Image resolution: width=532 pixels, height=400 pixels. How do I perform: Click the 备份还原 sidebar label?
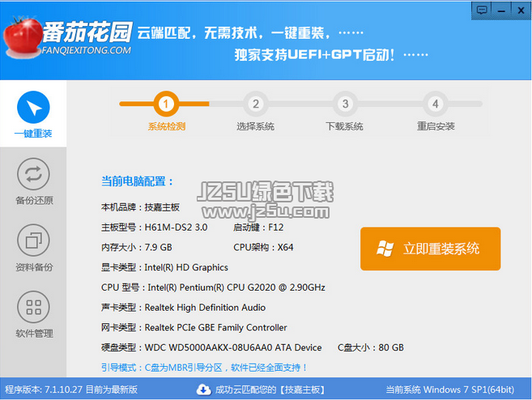[34, 201]
